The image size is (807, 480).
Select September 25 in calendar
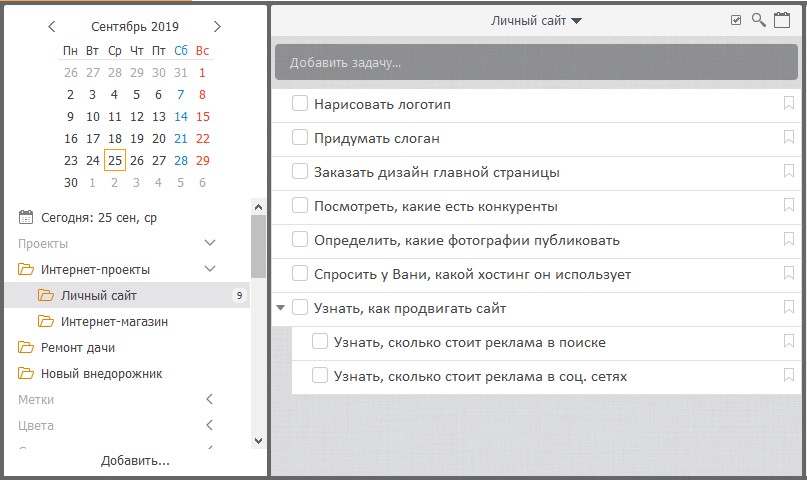coord(115,161)
